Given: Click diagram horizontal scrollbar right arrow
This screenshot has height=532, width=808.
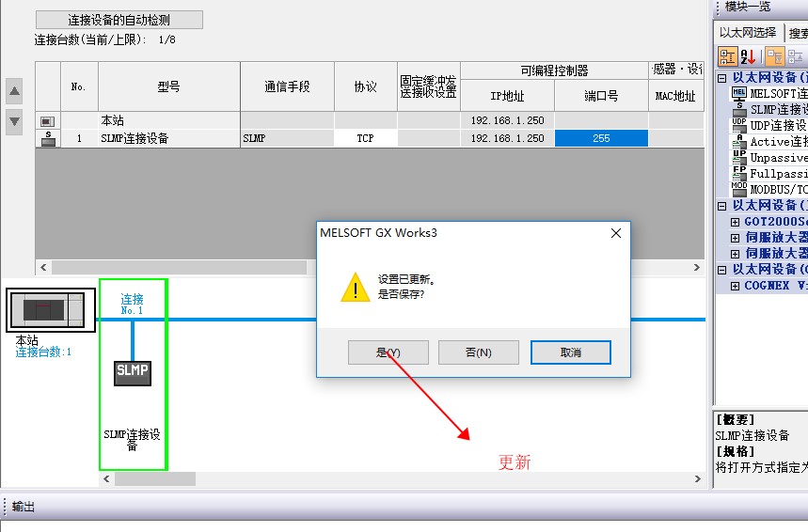Looking at the screenshot, I should (698, 479).
